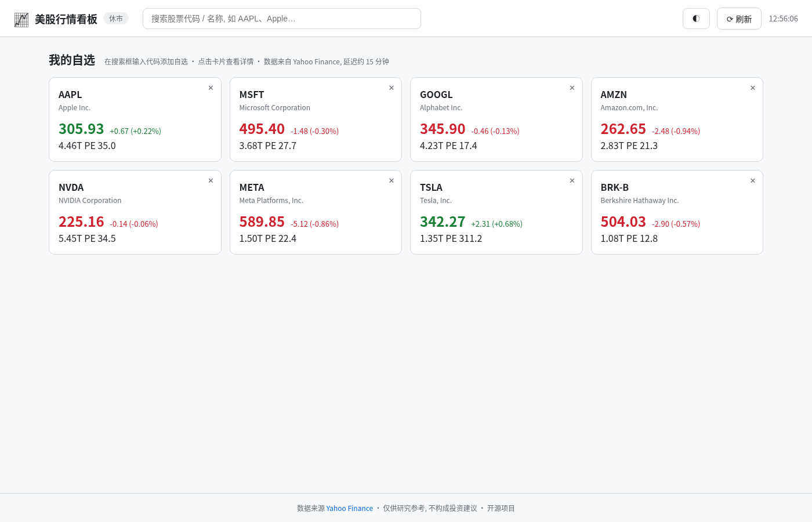
Task: View Tesla, Inc. stock card details
Action: pyautogui.click(x=496, y=212)
